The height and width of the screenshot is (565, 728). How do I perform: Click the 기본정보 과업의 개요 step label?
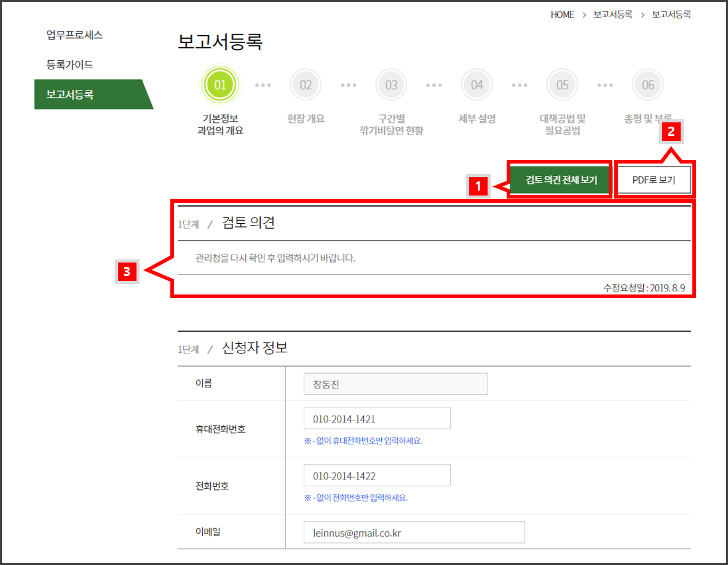click(x=220, y=124)
